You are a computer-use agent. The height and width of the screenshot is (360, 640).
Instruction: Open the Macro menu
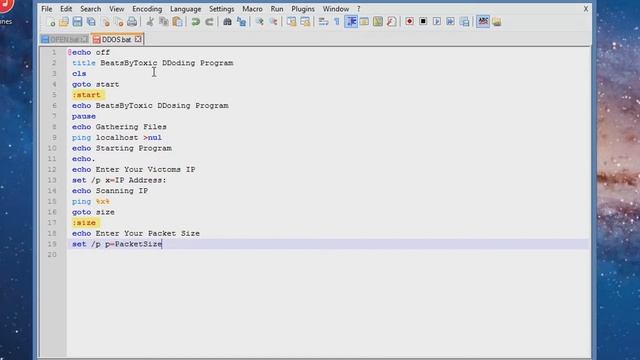pos(252,9)
